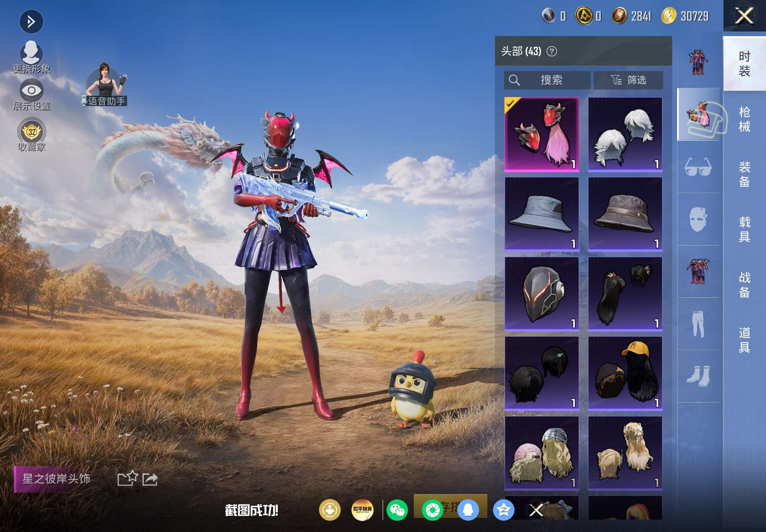Open the head gear category icon
Image resolution: width=766 pixels, height=532 pixels.
pos(698,114)
